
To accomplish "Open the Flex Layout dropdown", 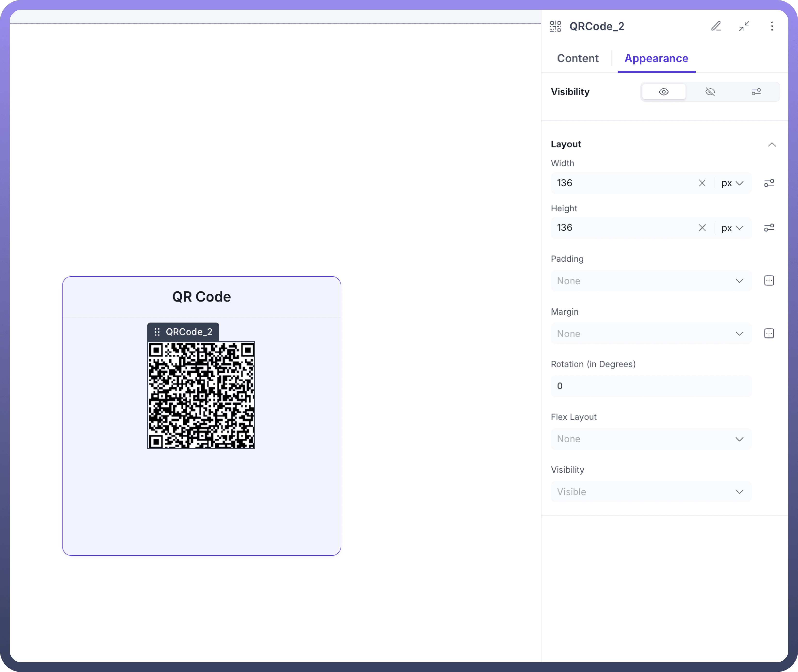I will coord(651,439).
